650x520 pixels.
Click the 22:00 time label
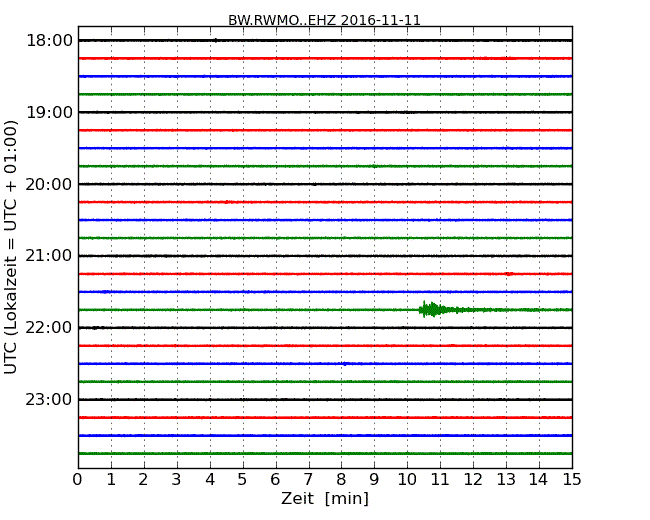[49, 328]
